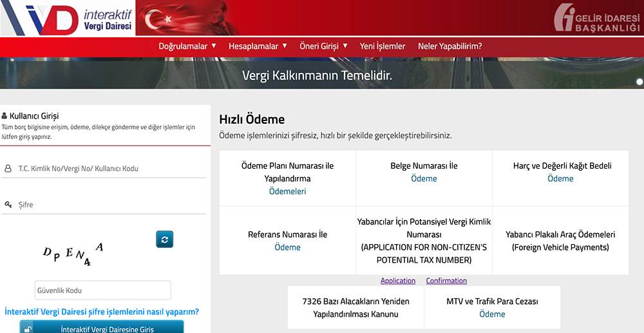
Task: Click the captcha image showing DPEN4A
Action: pyautogui.click(x=73, y=254)
